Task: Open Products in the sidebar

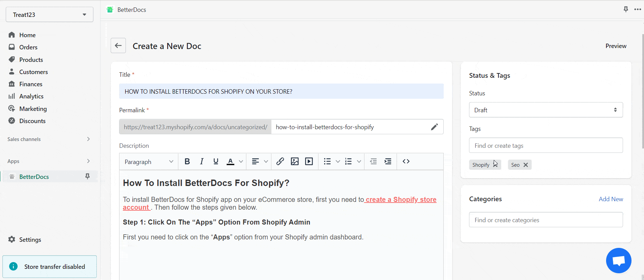Action: pos(31,60)
